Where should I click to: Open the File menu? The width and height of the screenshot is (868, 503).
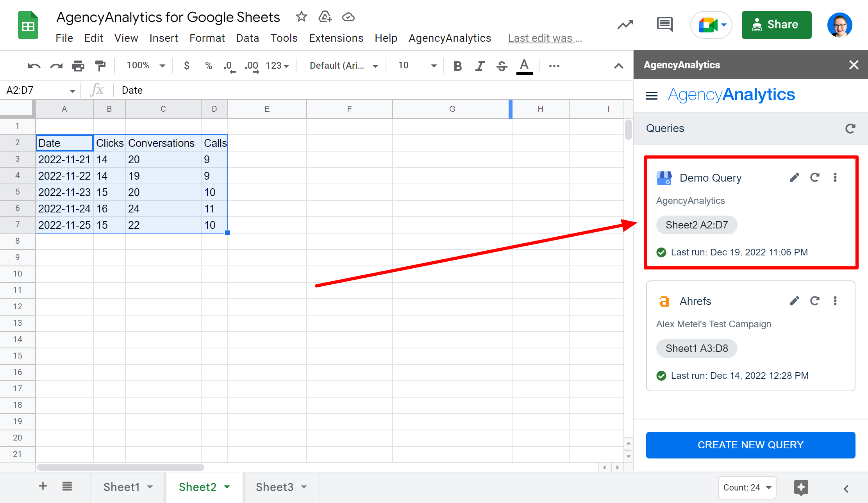64,38
